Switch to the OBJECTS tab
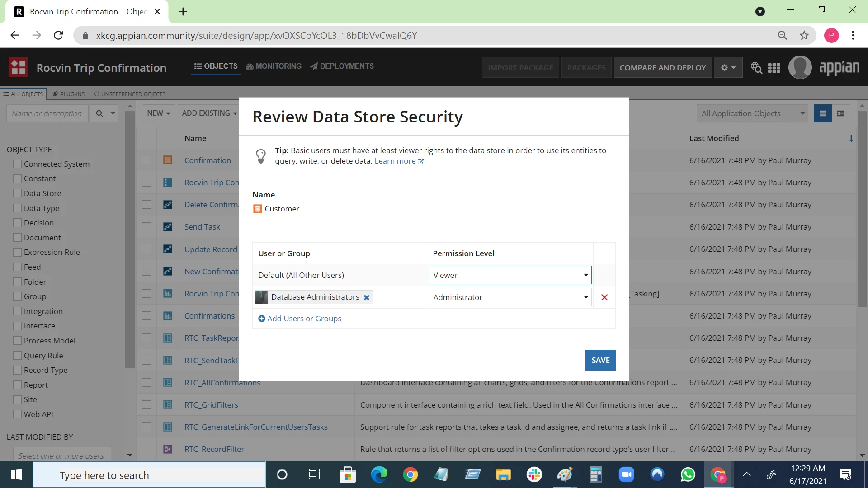 click(216, 66)
